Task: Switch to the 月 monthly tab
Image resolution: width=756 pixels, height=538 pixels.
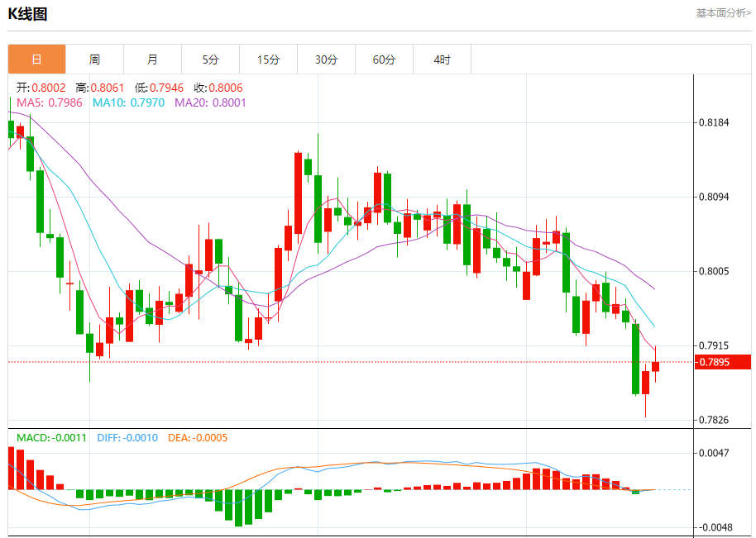Action: (x=152, y=60)
